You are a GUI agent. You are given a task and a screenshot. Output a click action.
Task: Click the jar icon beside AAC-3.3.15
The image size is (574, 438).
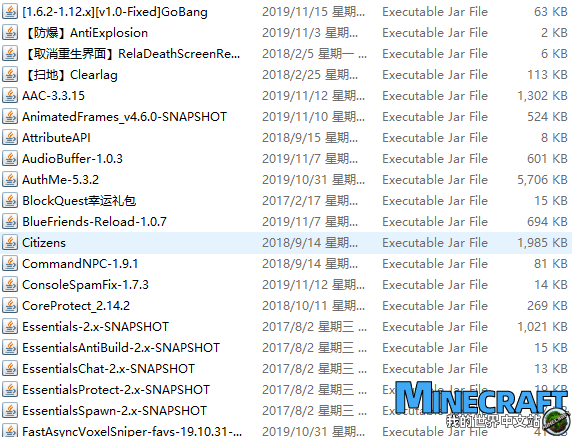[10, 96]
